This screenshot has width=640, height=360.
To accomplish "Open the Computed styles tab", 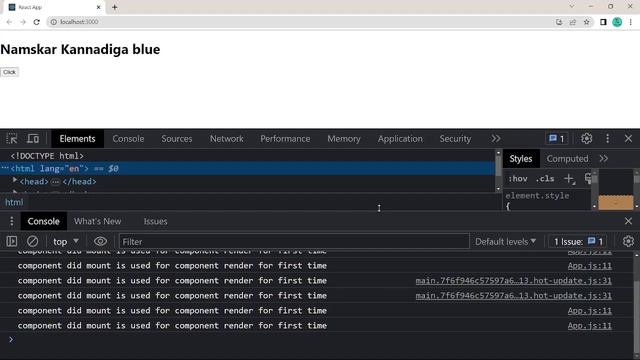I will pos(567,159).
